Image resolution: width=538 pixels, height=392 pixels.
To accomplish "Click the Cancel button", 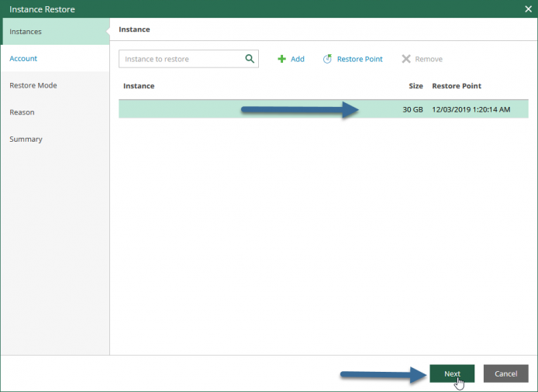I will pos(505,373).
